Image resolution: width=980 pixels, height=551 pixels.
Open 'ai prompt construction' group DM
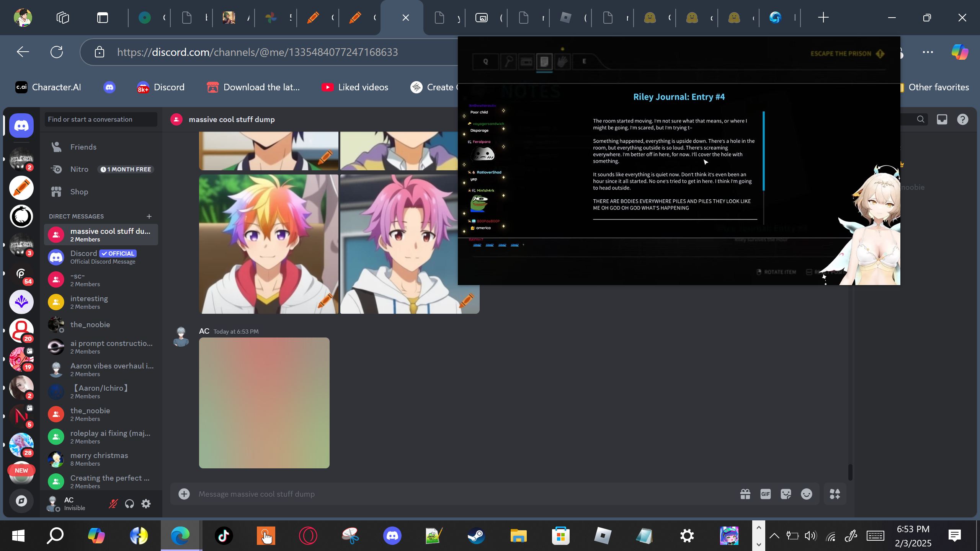pos(101,347)
